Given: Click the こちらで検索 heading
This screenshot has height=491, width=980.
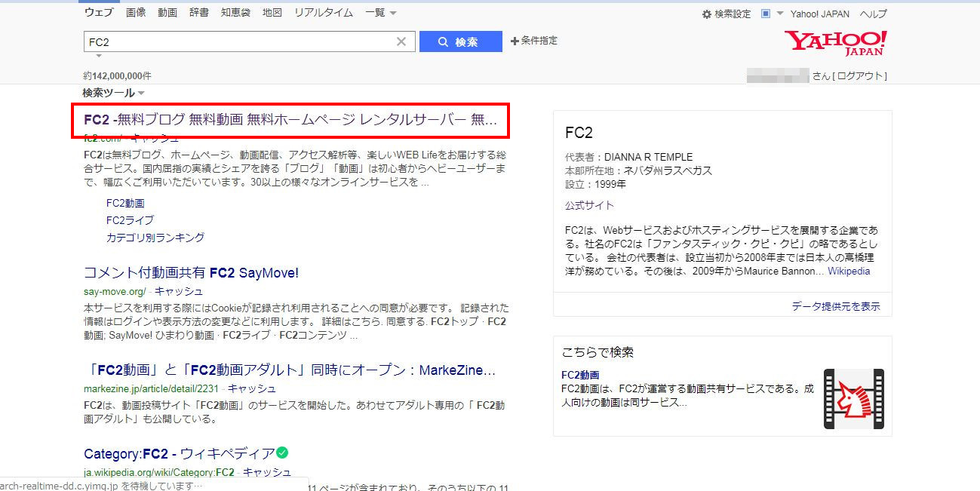Looking at the screenshot, I should [598, 352].
